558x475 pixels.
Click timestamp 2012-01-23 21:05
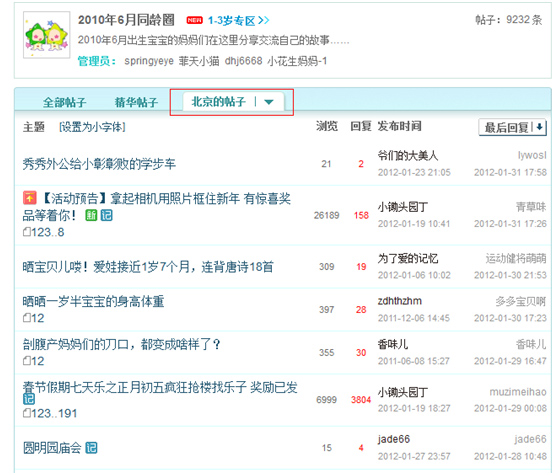pos(414,173)
